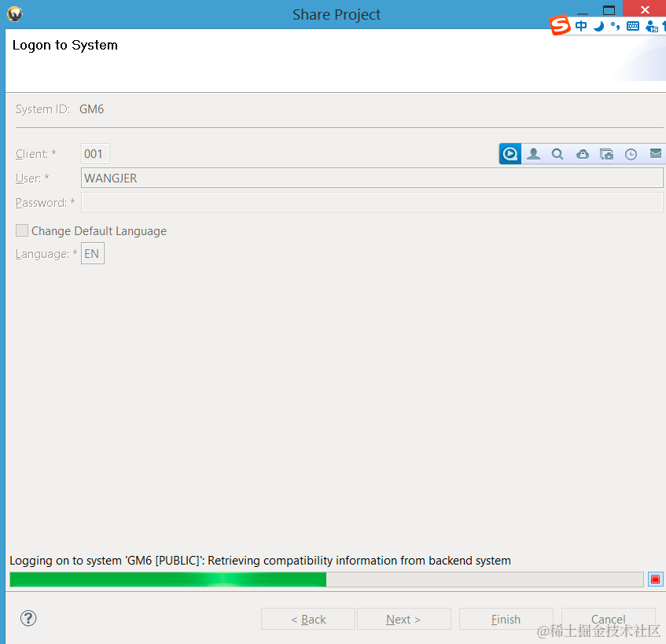Click the person silhouette icon in floating toolbar
Viewport: 666px width, 644px height.
[x=533, y=154]
